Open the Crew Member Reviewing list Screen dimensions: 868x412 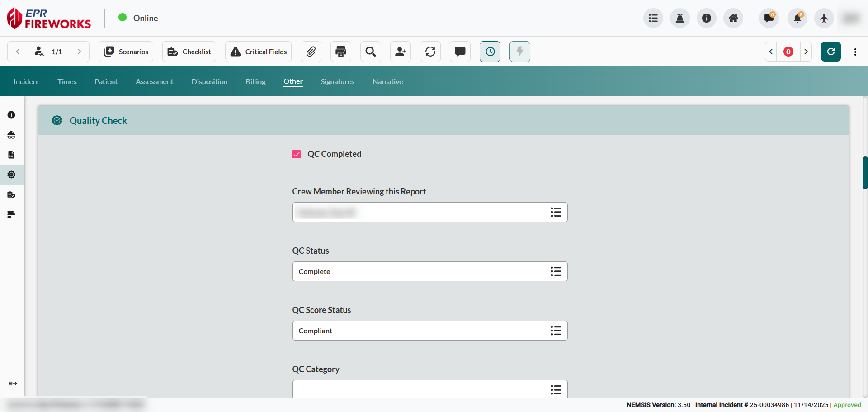[556, 212]
